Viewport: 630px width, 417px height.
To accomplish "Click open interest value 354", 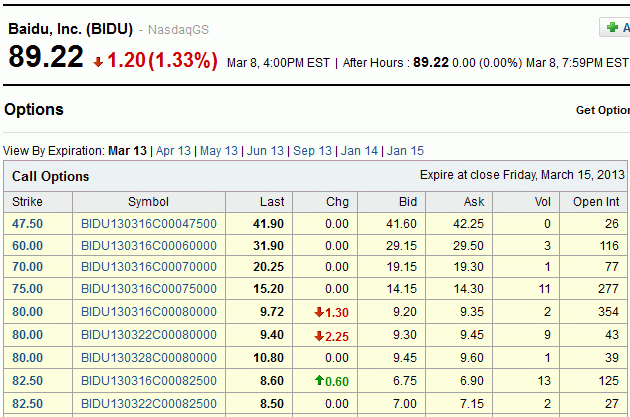I will click(608, 312).
